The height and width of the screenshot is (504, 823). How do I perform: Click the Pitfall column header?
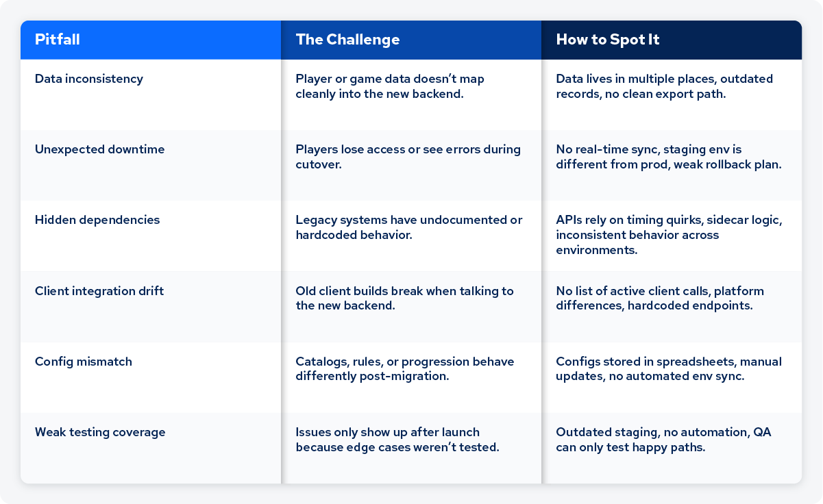click(58, 40)
